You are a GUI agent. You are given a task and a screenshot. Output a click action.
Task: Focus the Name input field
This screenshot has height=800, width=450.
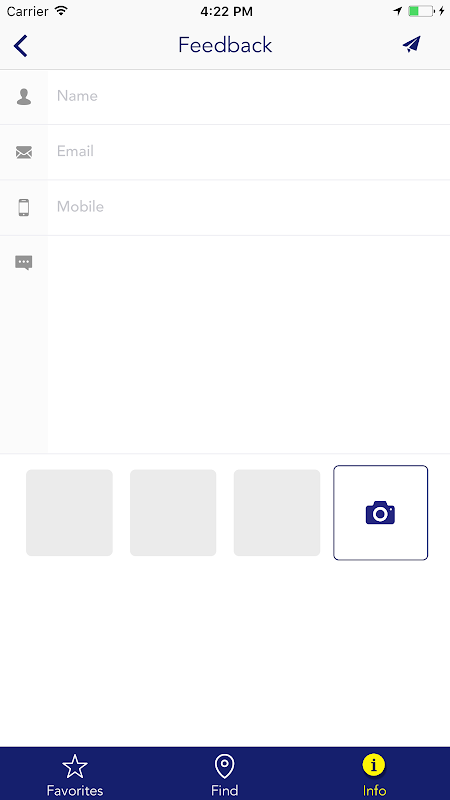tap(248, 97)
